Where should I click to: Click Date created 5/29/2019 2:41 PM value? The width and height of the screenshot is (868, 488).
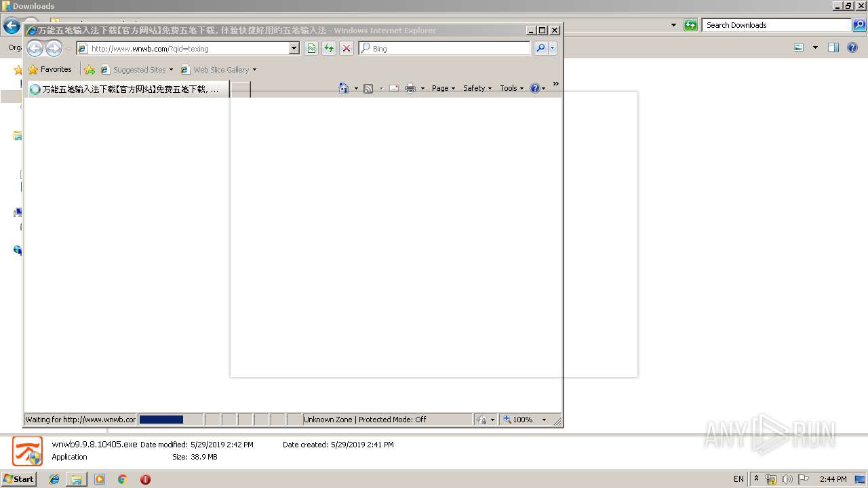tap(362, 445)
